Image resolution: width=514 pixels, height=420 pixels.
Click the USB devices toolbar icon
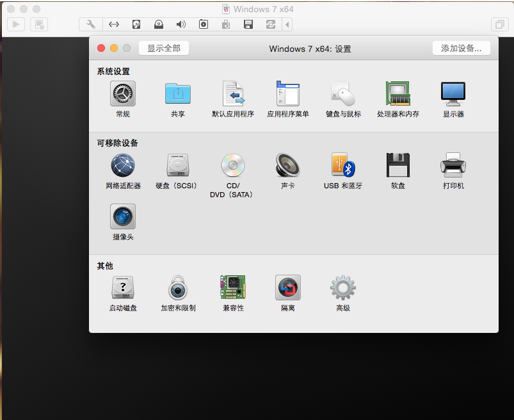pos(226,24)
